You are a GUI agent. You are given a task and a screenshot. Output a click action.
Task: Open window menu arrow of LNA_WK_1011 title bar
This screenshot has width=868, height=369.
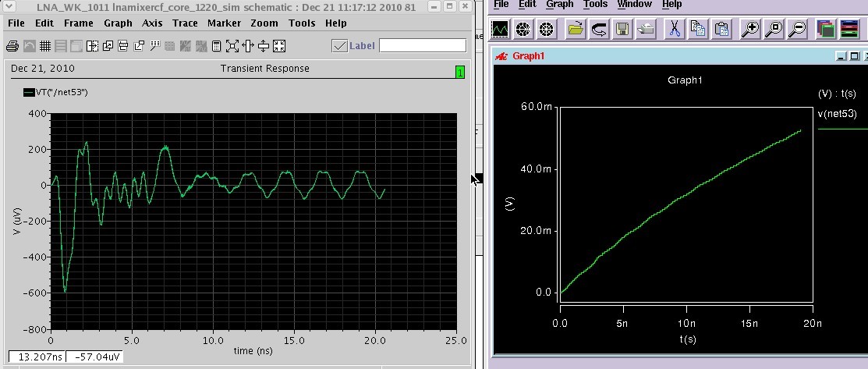point(7,7)
